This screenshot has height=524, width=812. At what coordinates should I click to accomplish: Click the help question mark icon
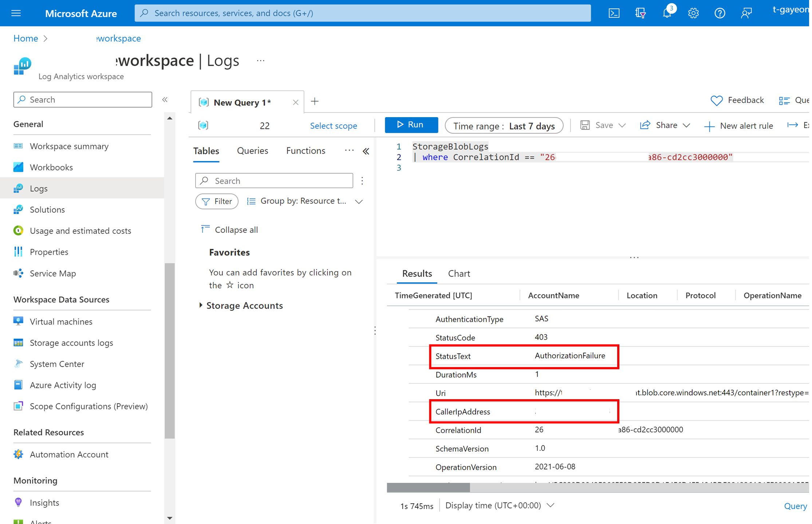719,13
